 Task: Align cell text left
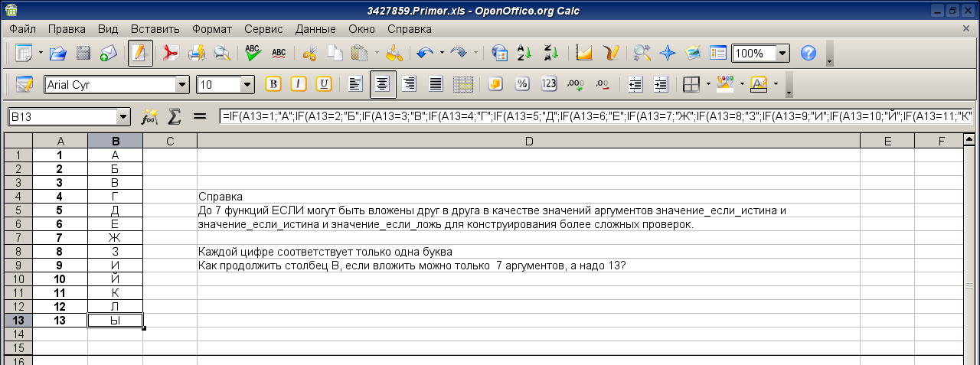click(x=355, y=84)
